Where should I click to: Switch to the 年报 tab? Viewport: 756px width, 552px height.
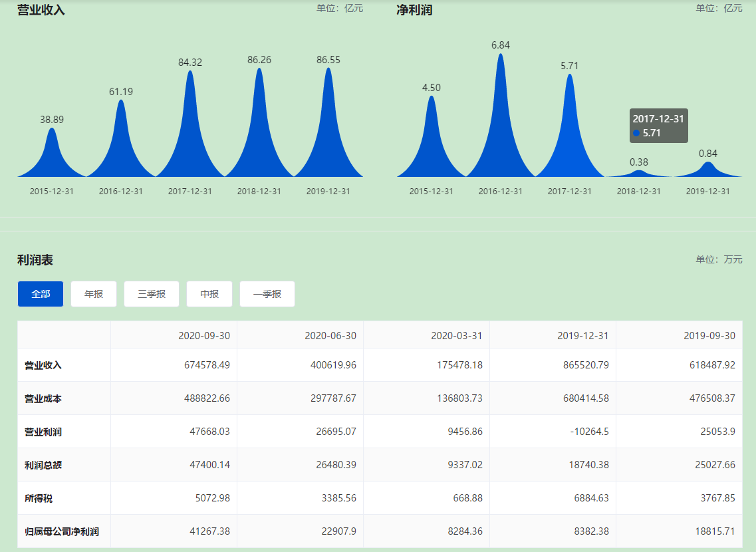click(x=94, y=294)
